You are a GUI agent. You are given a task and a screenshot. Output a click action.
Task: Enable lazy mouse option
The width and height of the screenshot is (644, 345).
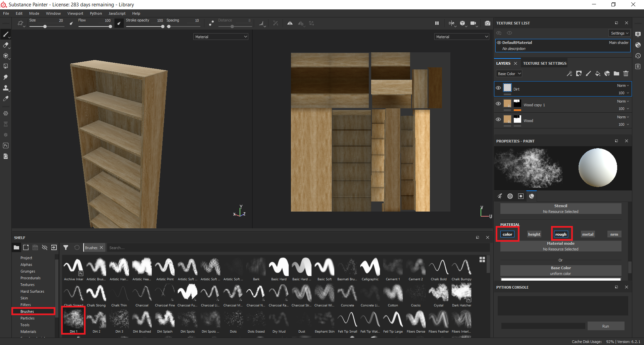point(211,23)
